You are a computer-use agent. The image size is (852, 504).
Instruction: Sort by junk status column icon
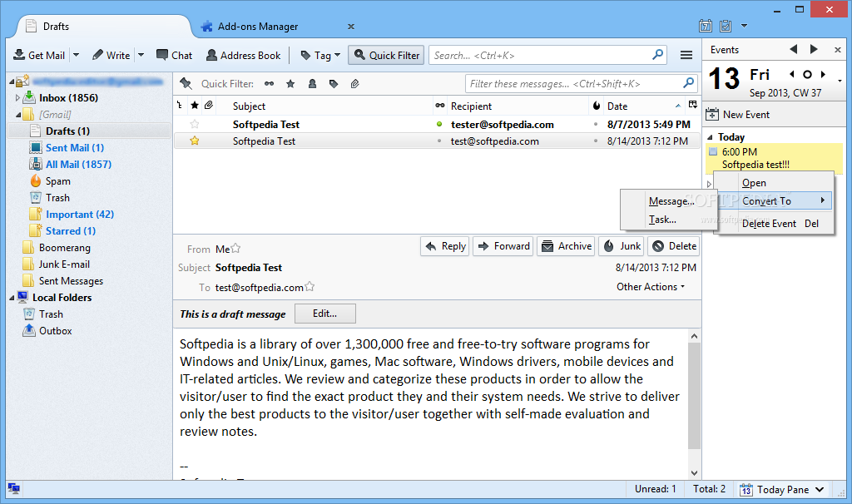(x=596, y=106)
